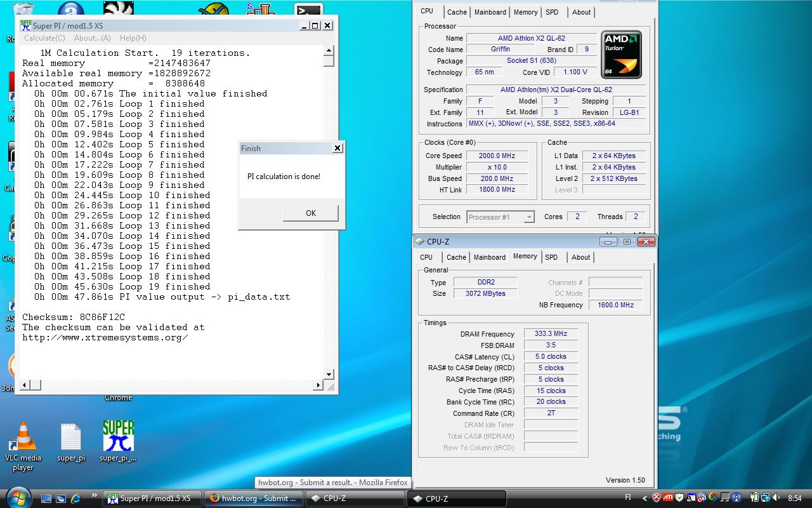Open the Windows Start orb

(19, 498)
